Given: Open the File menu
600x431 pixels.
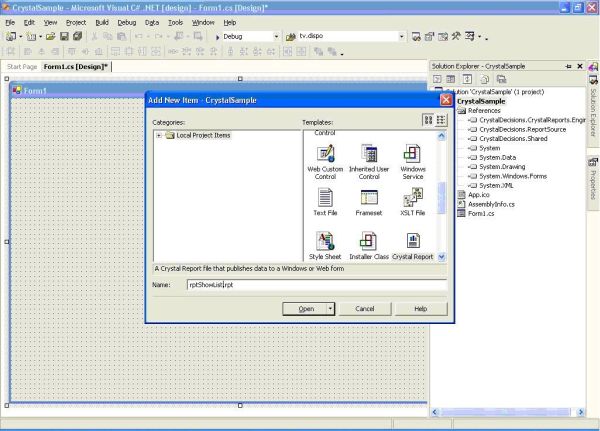Looking at the screenshot, I should point(10,23).
